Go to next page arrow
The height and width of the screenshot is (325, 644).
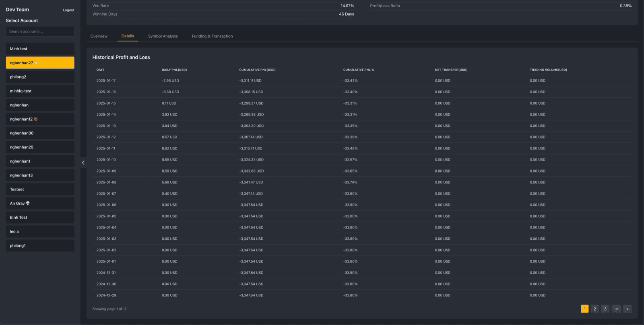616,309
